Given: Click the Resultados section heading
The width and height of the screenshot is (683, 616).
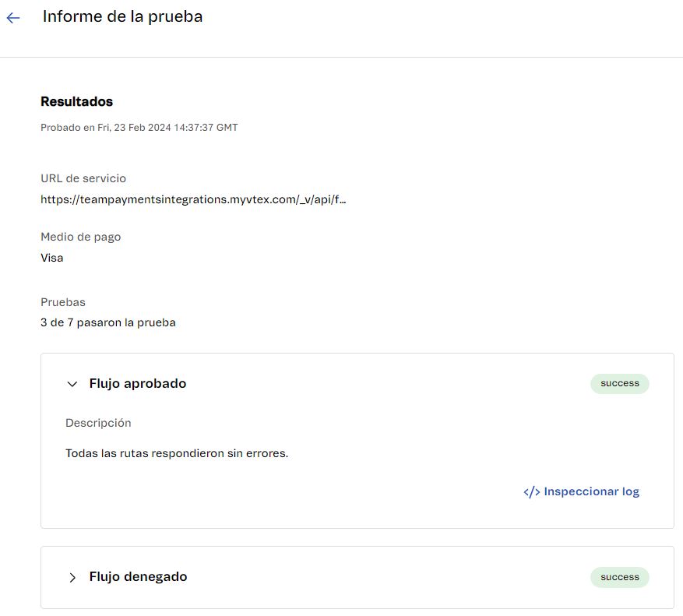Looking at the screenshot, I should tap(76, 101).
